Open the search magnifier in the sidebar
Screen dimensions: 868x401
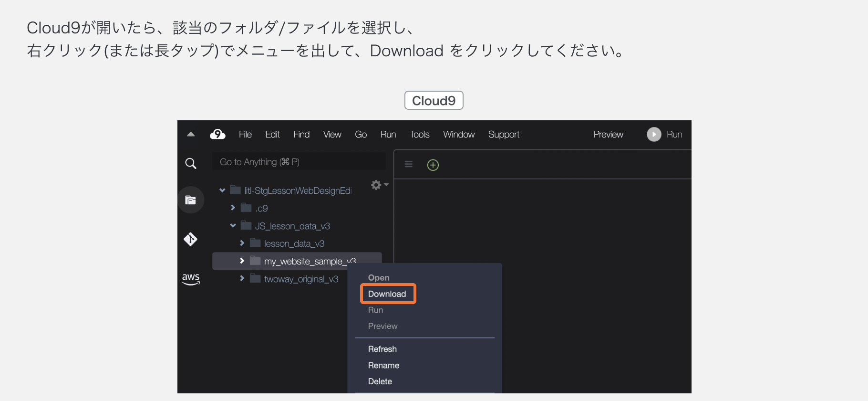click(x=191, y=163)
